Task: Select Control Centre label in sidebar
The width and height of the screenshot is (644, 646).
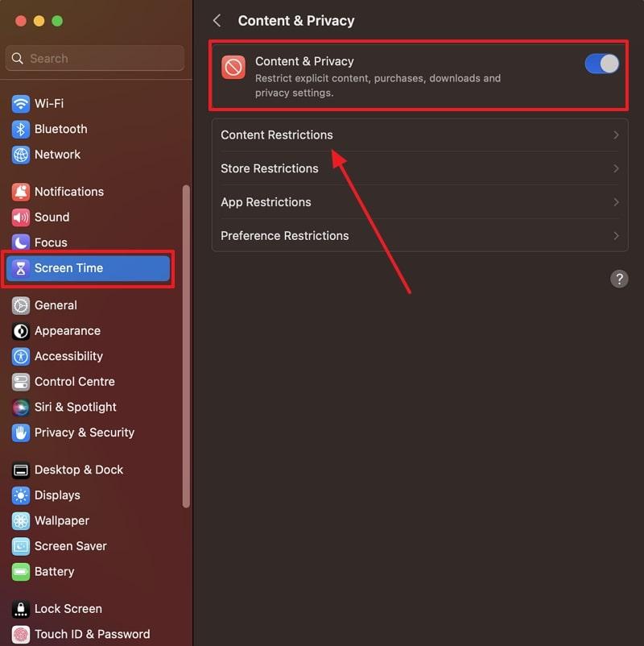Action: click(75, 382)
